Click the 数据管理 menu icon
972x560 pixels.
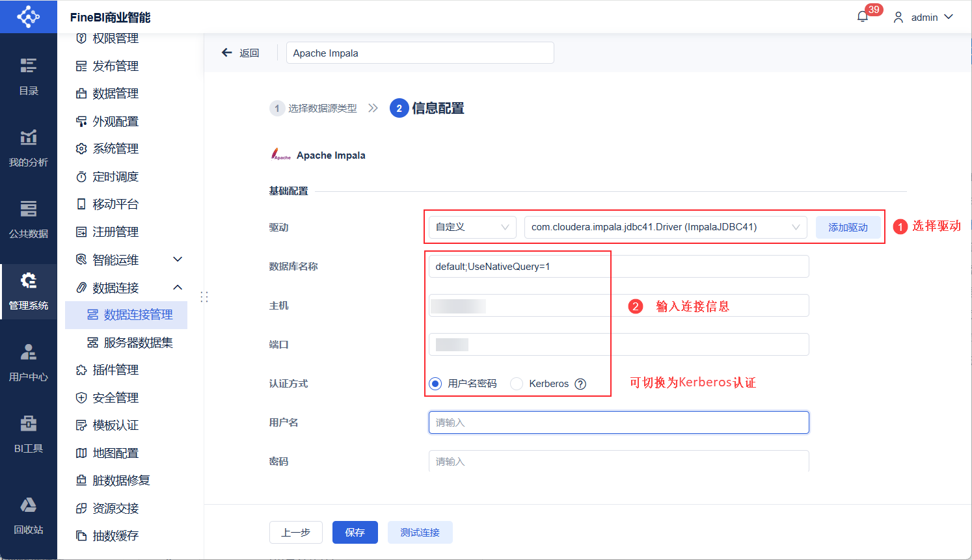tap(81, 94)
